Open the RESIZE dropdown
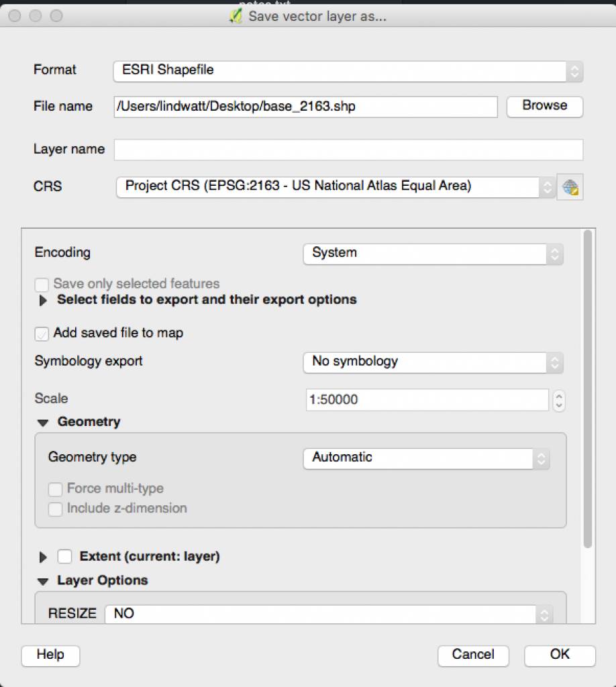This screenshot has width=616, height=687. click(329, 614)
